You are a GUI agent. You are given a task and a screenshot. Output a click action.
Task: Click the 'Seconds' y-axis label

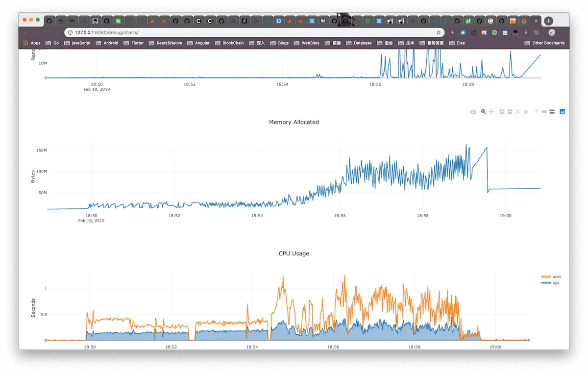[33, 308]
